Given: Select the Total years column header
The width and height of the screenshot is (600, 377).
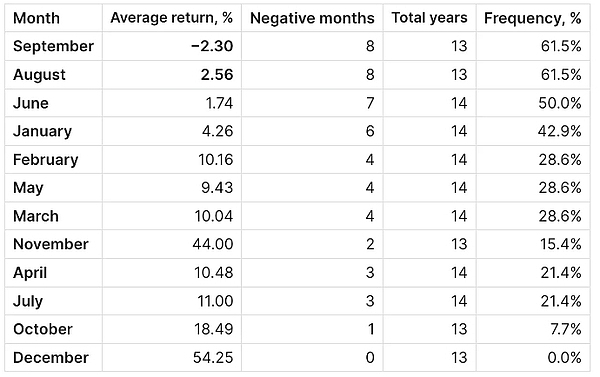Looking at the screenshot, I should [429, 18].
